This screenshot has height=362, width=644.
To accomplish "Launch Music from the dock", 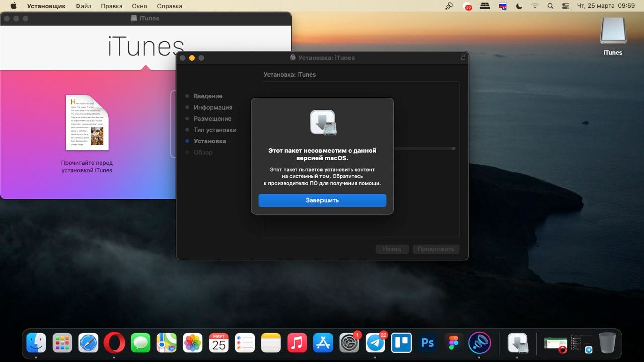I will click(x=297, y=343).
